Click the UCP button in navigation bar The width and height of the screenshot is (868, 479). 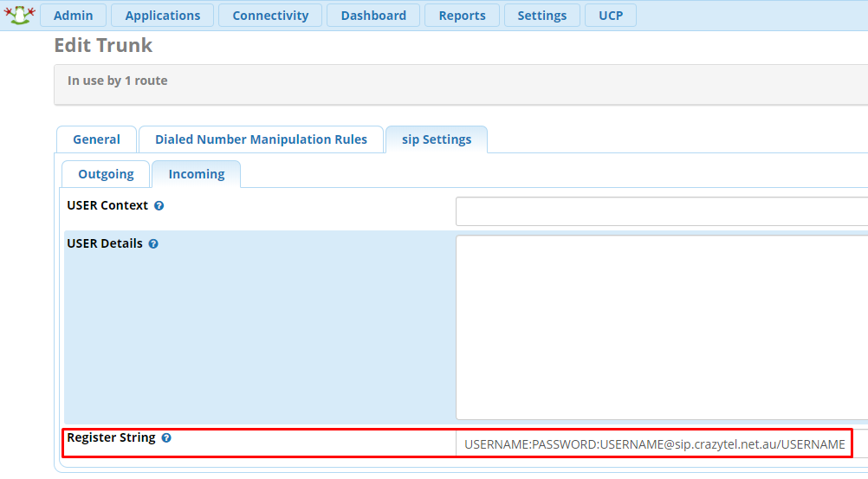[x=611, y=16]
